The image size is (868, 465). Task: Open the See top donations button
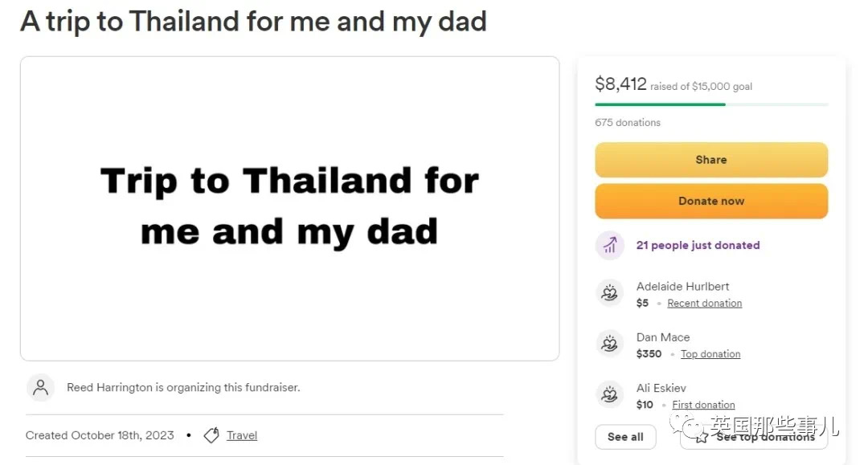[x=754, y=437]
